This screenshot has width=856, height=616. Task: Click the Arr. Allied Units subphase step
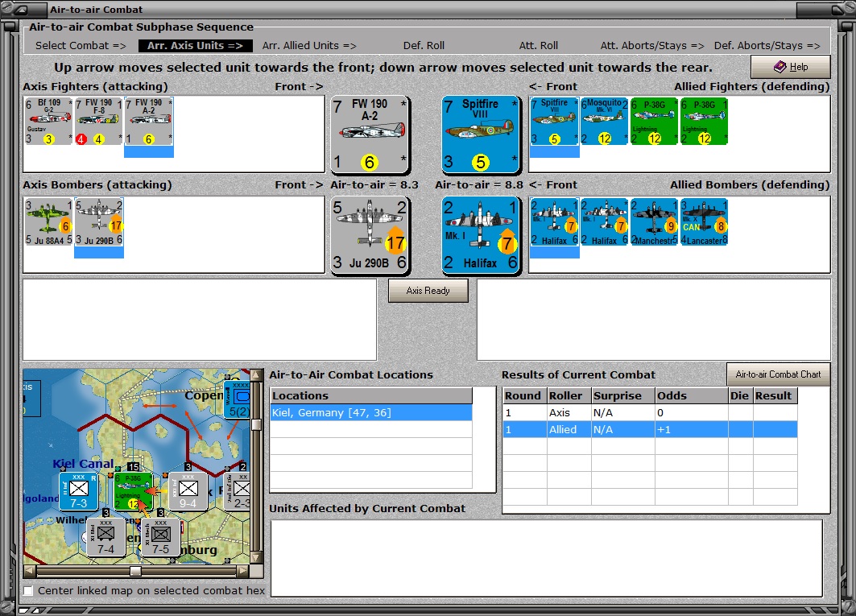[309, 45]
